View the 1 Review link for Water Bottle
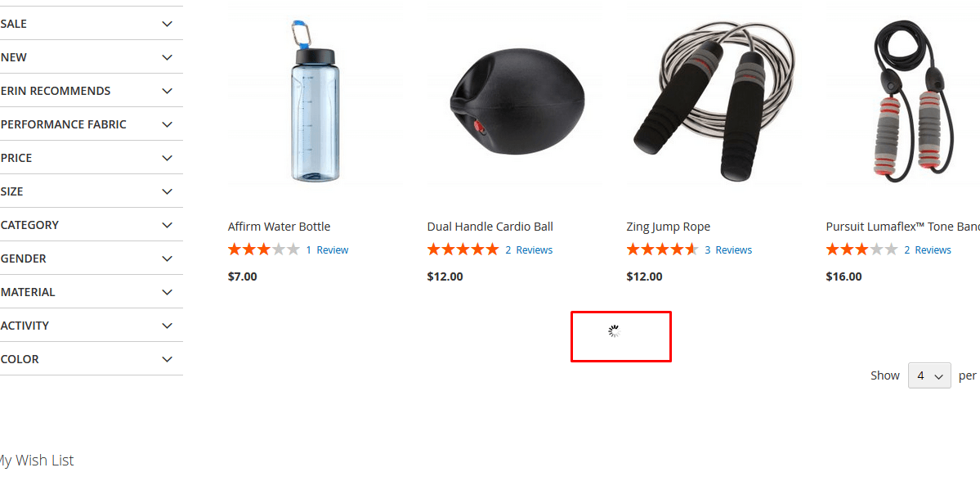Image resolution: width=980 pixels, height=490 pixels. coord(327,249)
